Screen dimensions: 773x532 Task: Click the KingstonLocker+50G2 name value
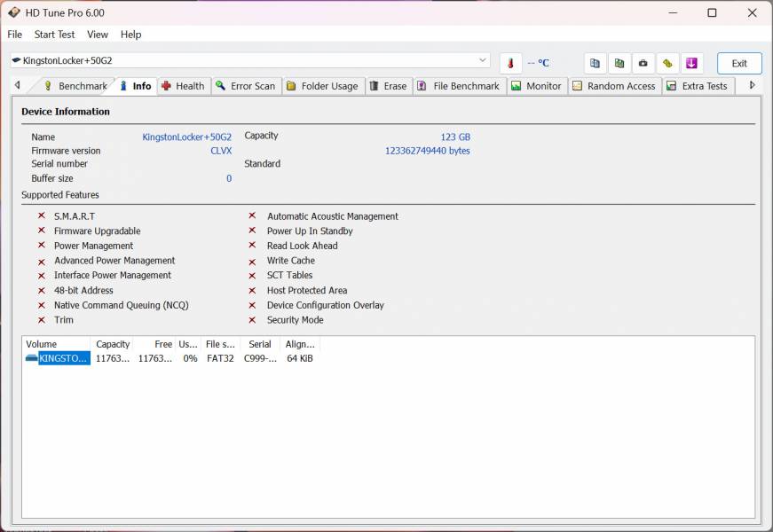tap(187, 137)
